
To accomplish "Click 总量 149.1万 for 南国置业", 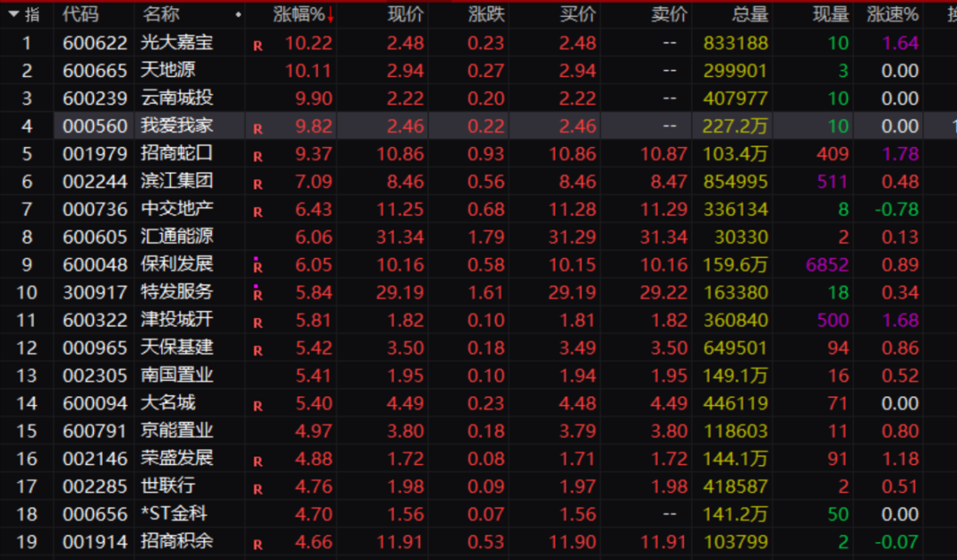I will click(735, 375).
